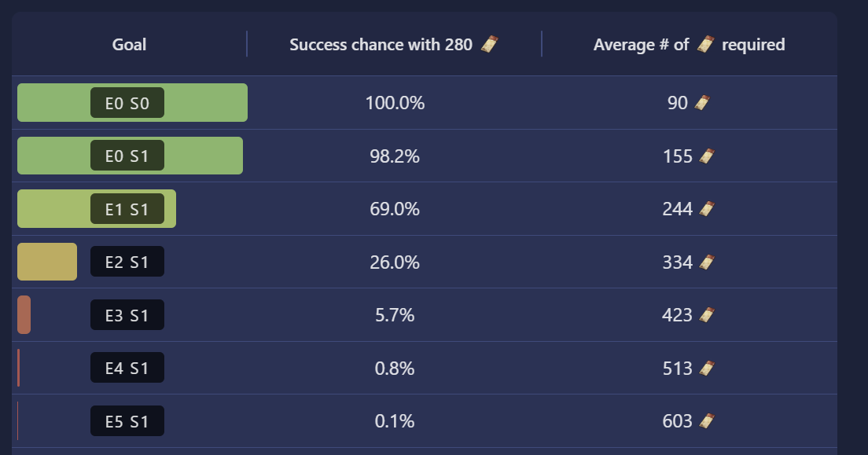Image resolution: width=868 pixels, height=455 pixels.
Task: Click the ticket icon in the Success chance header
Action: pyautogui.click(x=489, y=44)
